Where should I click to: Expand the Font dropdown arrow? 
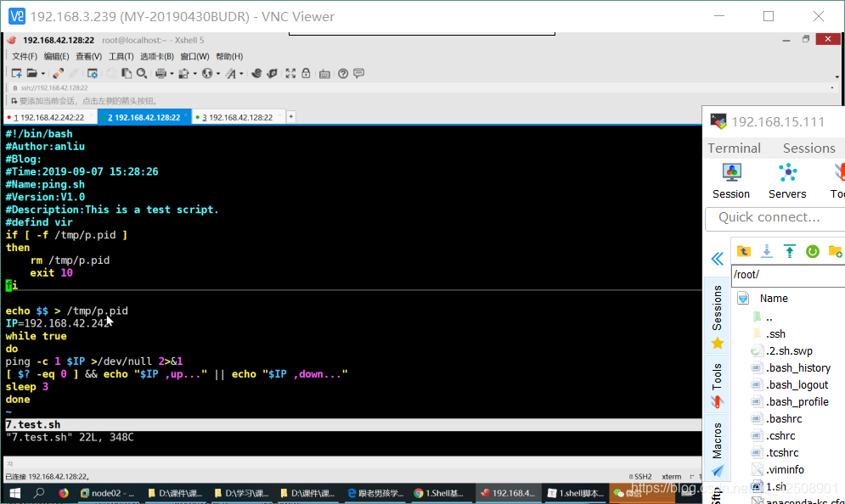tap(241, 74)
